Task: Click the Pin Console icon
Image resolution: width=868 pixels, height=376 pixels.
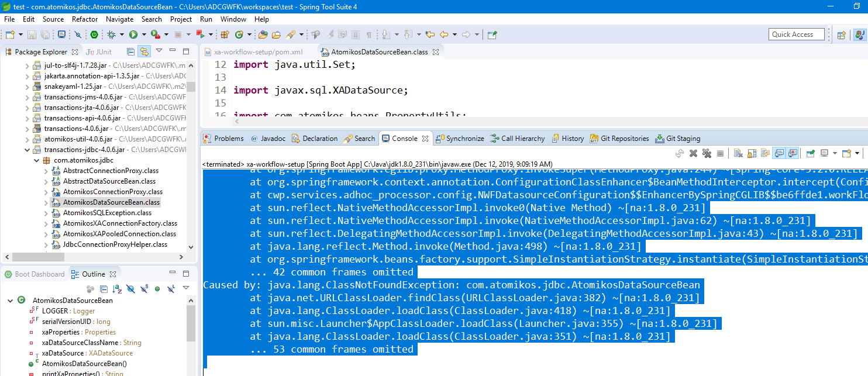Action: point(811,153)
